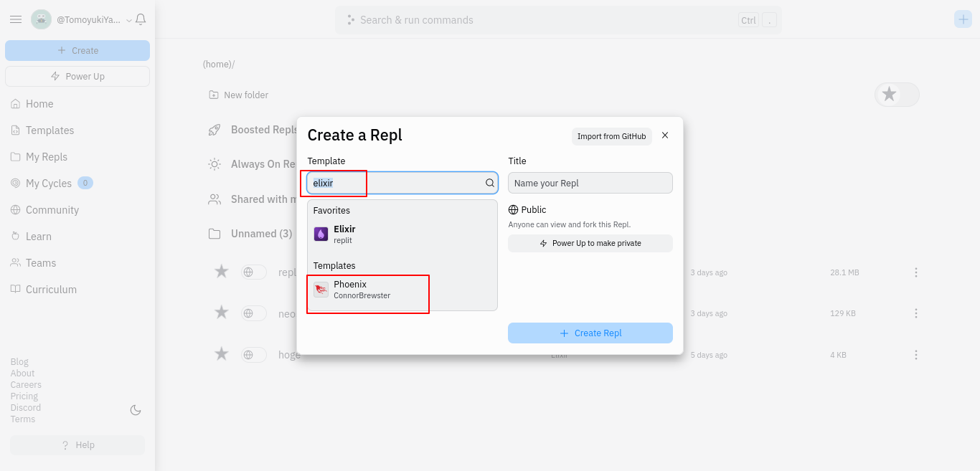Click the About footer link

click(22, 374)
